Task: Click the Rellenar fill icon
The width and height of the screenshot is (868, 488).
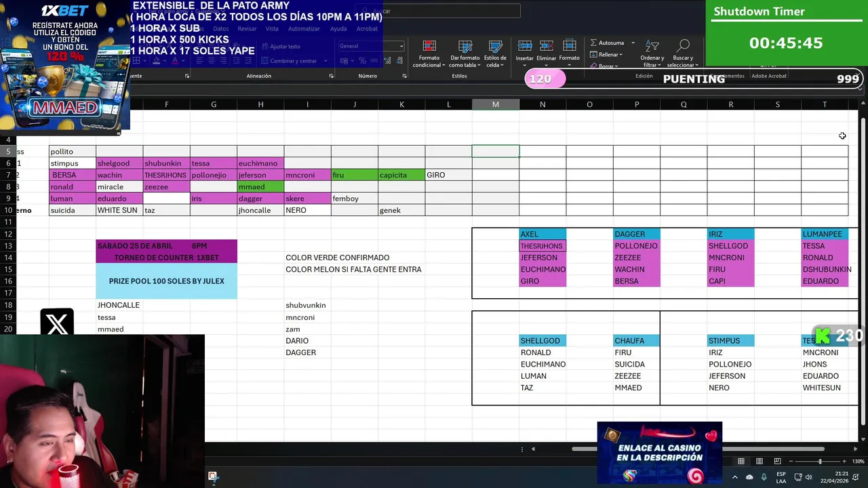Action: coord(593,54)
